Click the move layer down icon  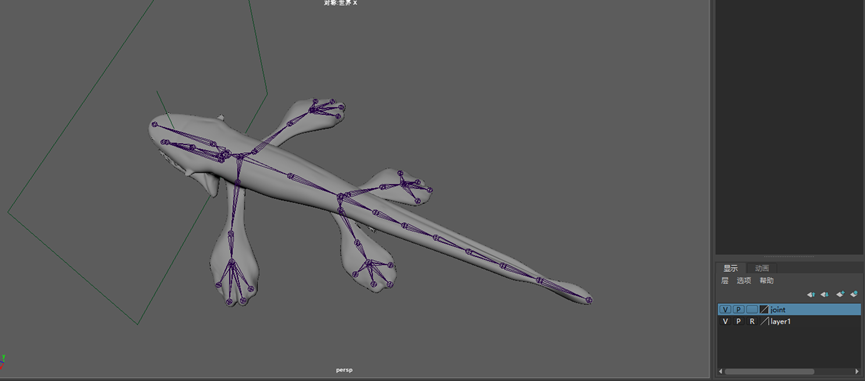click(825, 294)
